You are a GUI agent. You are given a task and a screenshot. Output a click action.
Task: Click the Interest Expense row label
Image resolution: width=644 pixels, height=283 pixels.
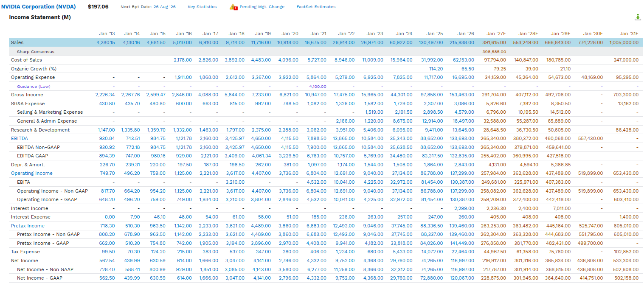tap(30, 217)
